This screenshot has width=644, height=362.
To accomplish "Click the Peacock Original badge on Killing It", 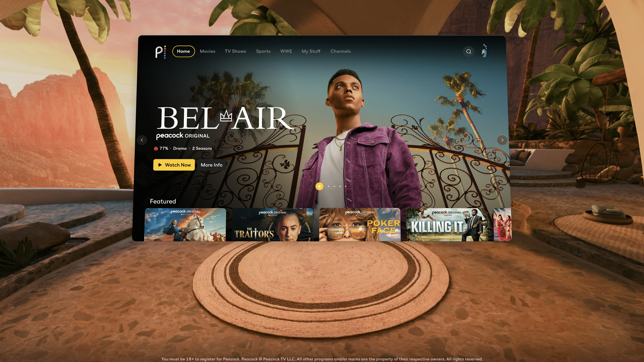I will point(445,213).
